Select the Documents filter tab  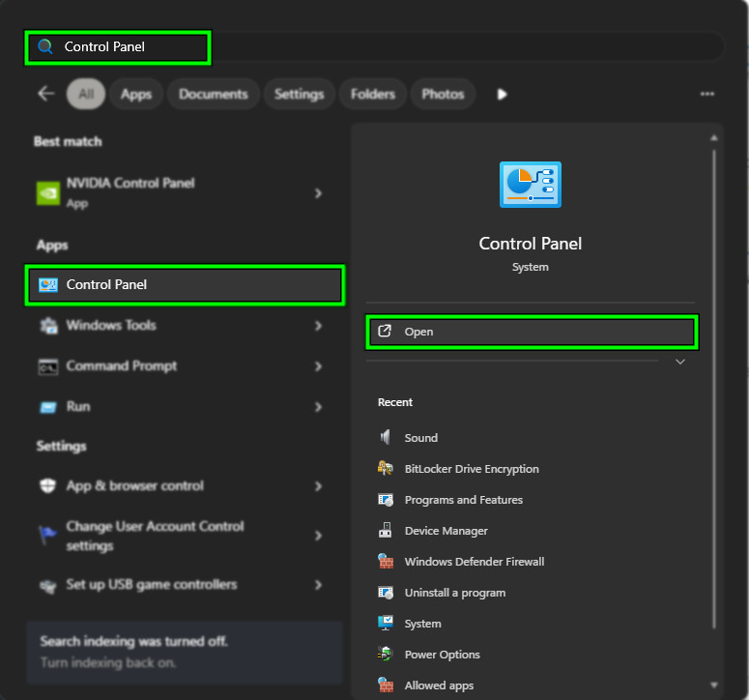tap(214, 94)
